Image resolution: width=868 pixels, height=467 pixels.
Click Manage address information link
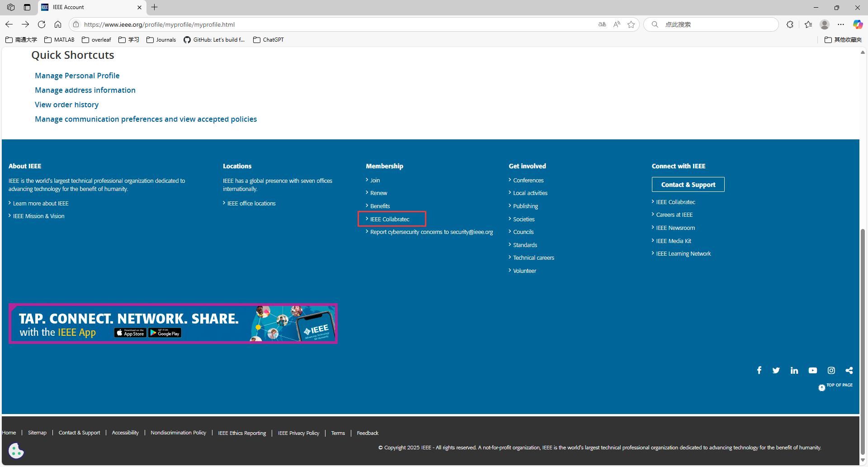85,90
